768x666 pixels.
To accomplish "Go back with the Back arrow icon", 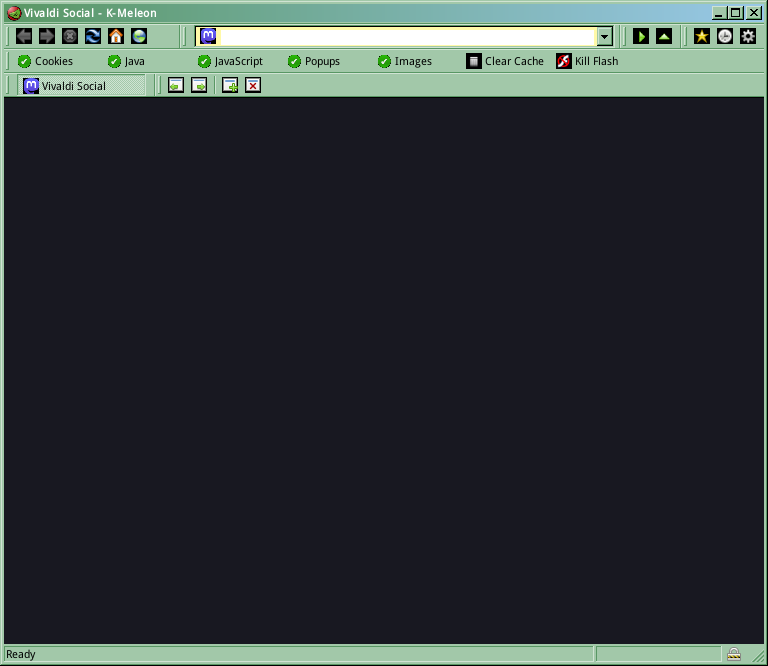I will click(24, 36).
